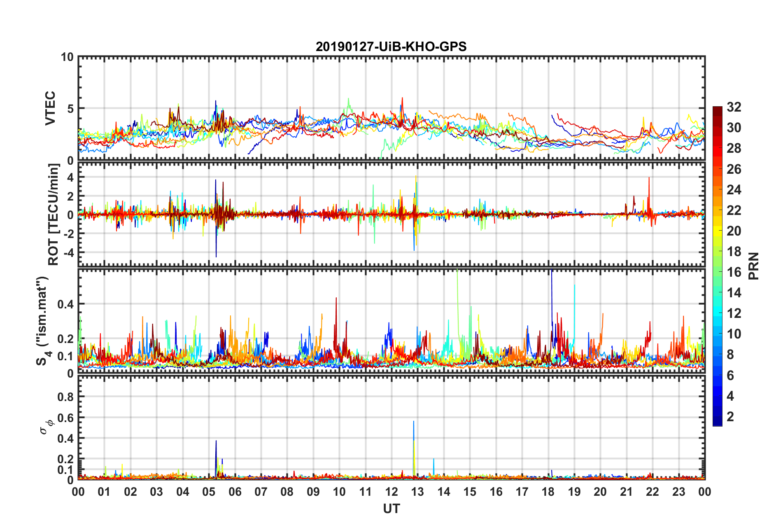Click UT axis tick label 09
Image resolution: width=783 pixels, height=532 pixels.
[x=313, y=492]
